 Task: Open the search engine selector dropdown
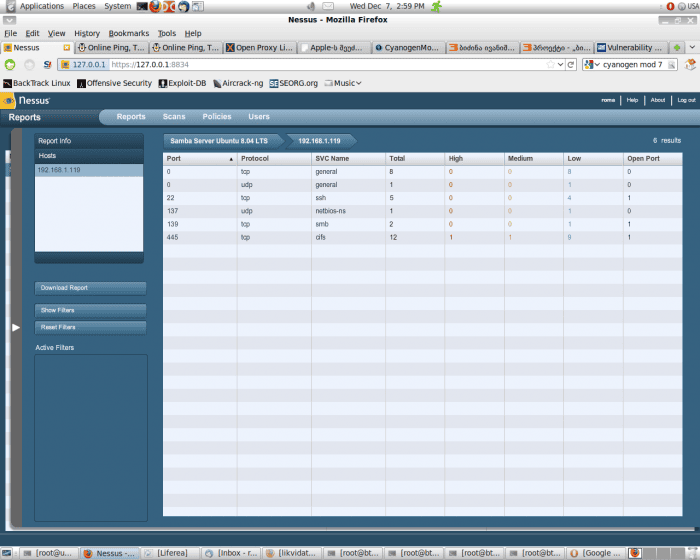tap(592, 65)
